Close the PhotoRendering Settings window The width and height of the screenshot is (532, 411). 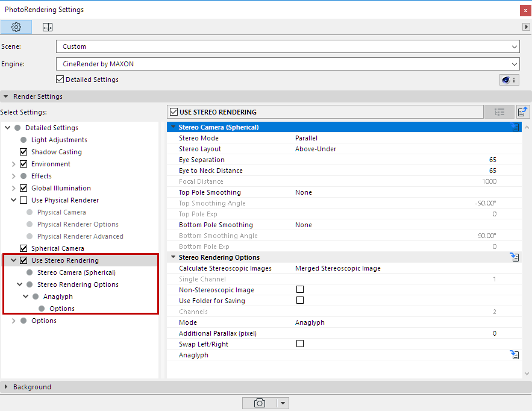point(525,10)
